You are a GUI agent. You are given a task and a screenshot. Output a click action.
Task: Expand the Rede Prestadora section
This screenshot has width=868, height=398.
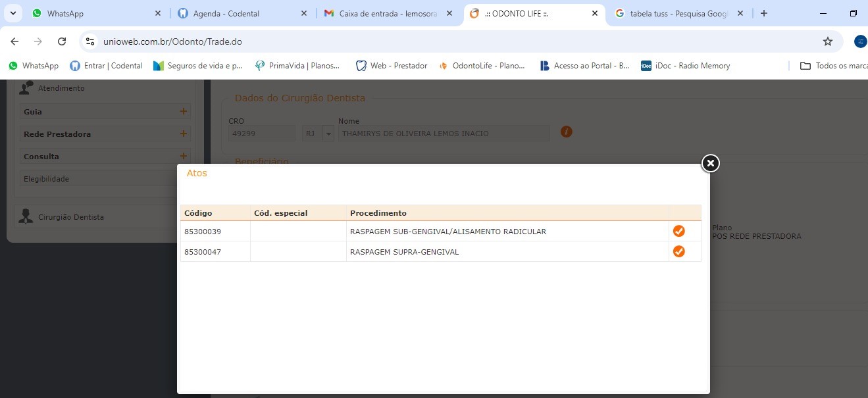click(183, 134)
